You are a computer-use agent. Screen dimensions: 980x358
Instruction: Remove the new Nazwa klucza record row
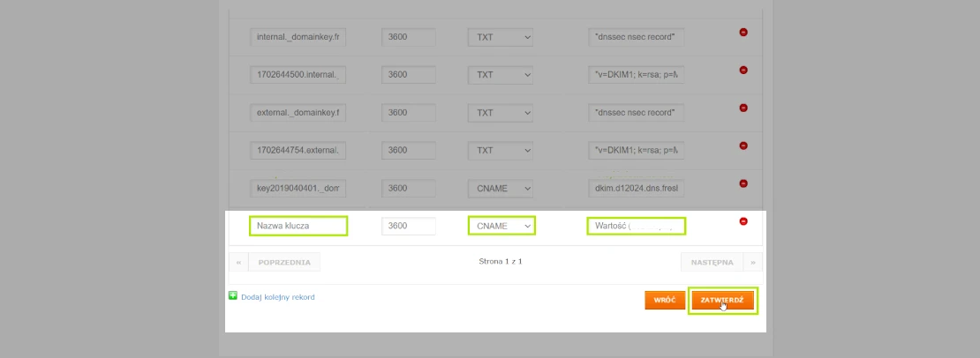coord(743,221)
